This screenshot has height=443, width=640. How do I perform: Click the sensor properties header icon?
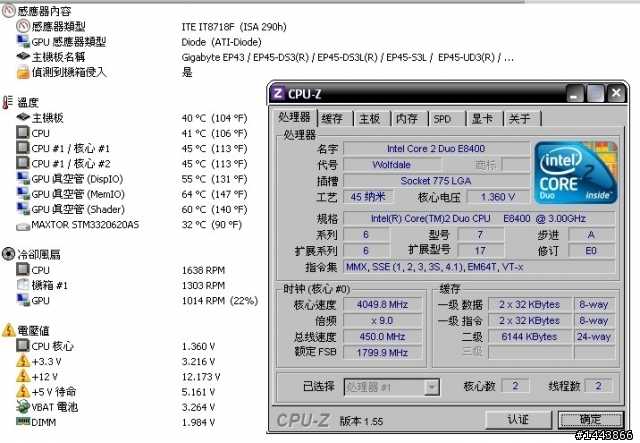(9, 11)
